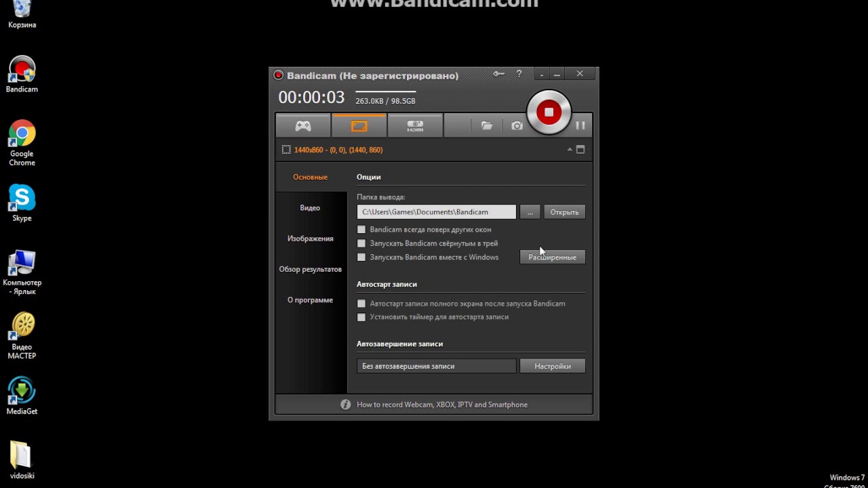The width and height of the screenshot is (868, 488).
Task: Open help via the question mark icon
Action: click(x=519, y=74)
